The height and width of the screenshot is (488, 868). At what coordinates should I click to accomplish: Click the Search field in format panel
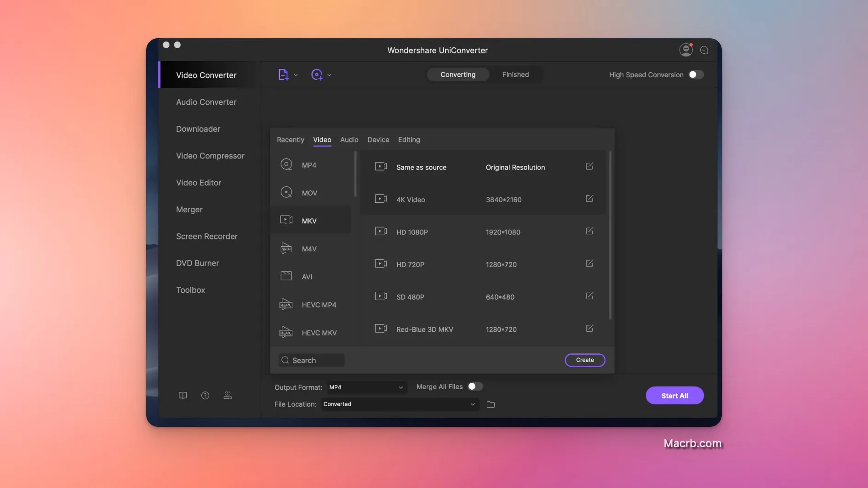(x=311, y=360)
